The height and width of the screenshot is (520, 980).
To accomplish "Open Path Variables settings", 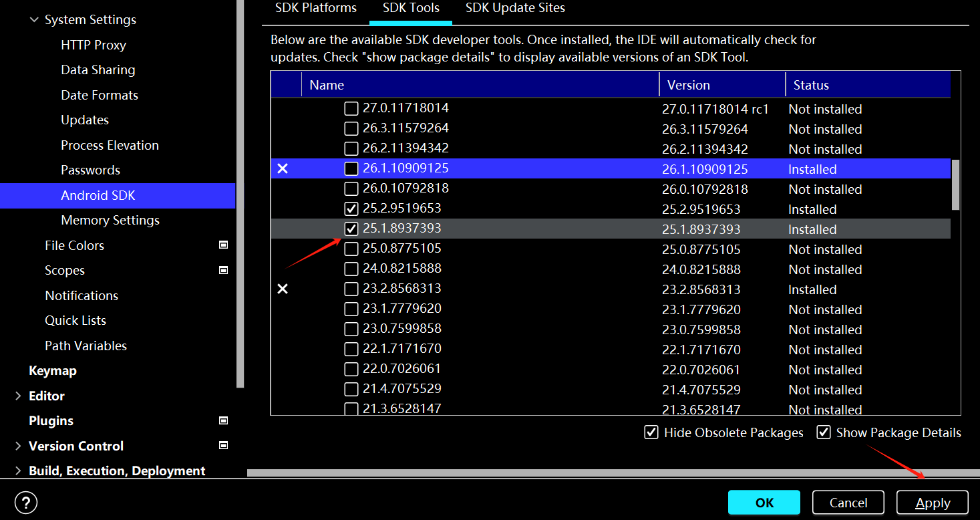I will 86,346.
